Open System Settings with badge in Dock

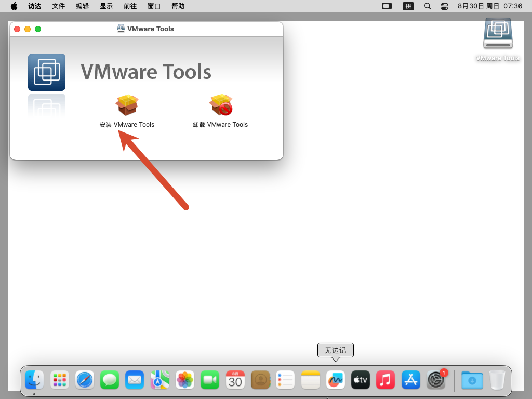pyautogui.click(x=436, y=380)
